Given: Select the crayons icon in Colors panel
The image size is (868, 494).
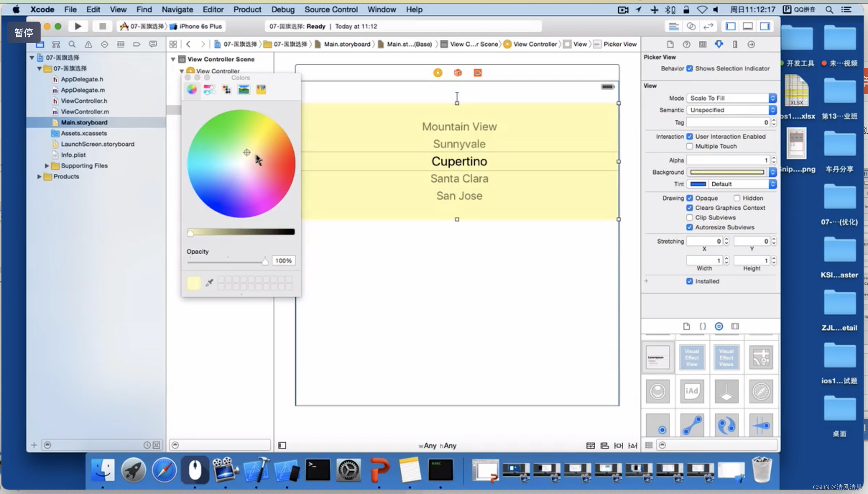Looking at the screenshot, I should (x=260, y=90).
